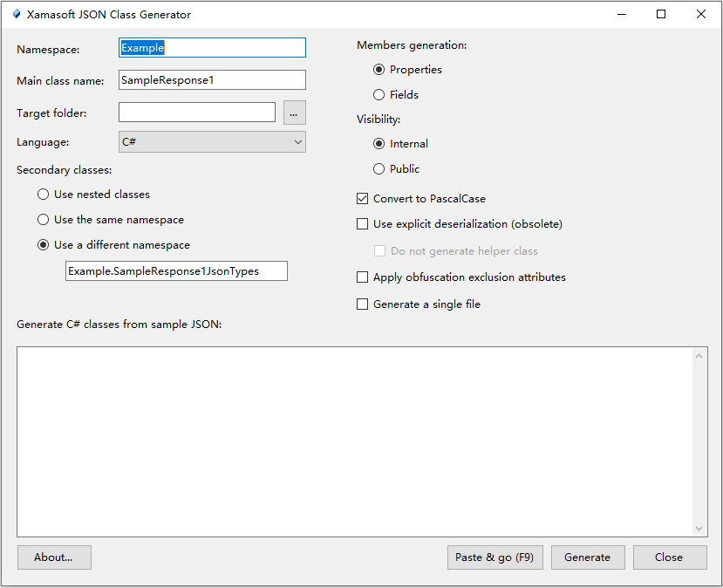Select Fields for members generation

pyautogui.click(x=379, y=95)
